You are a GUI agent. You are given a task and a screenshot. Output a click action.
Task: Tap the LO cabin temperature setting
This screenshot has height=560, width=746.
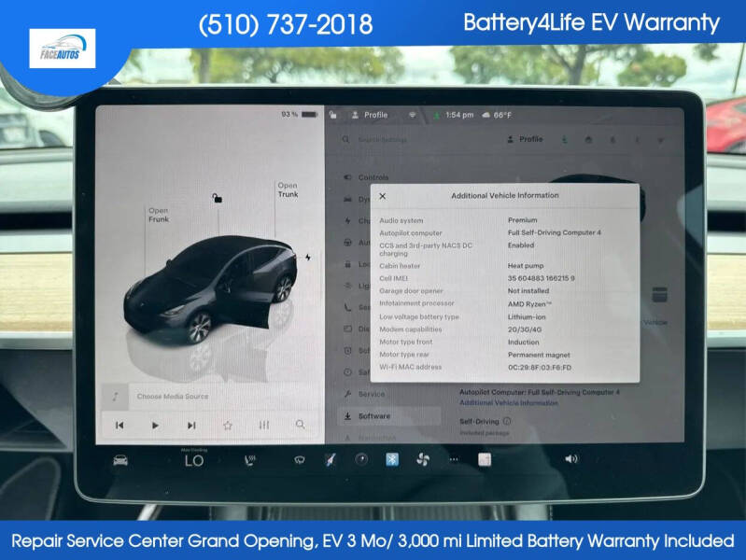194,460
